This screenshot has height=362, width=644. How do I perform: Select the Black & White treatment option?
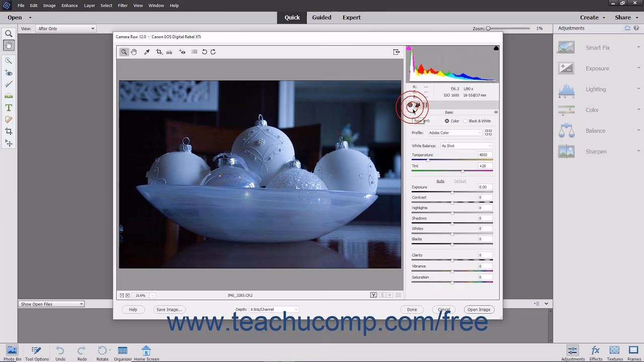click(466, 121)
